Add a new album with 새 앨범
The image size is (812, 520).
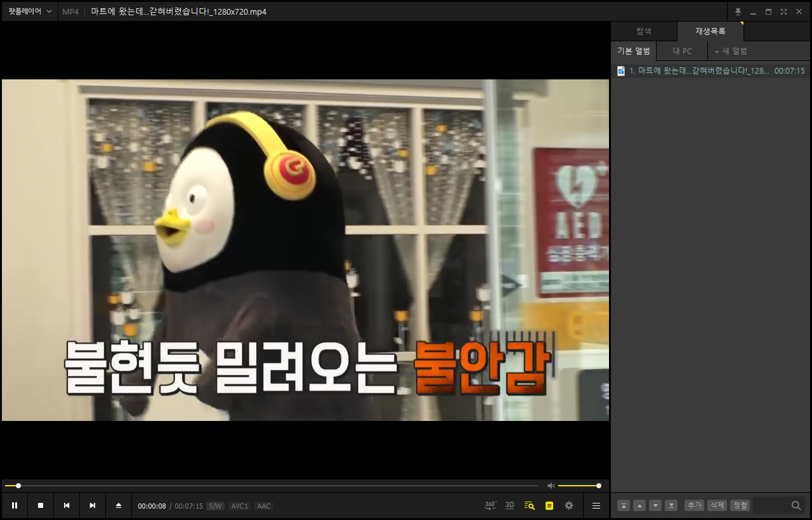pyautogui.click(x=731, y=51)
